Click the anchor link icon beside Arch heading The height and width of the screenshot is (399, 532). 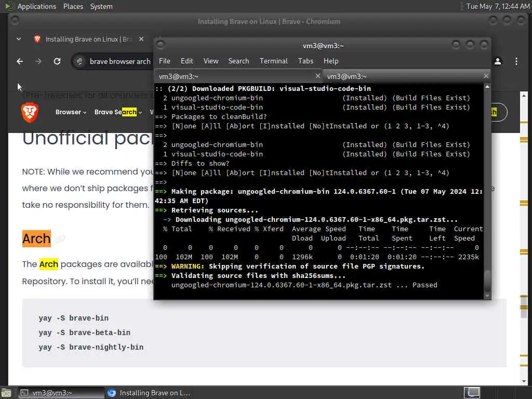pos(60,239)
